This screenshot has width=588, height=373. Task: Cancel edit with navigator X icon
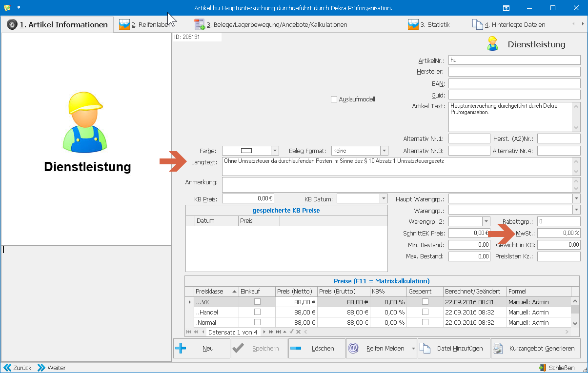[x=298, y=332]
